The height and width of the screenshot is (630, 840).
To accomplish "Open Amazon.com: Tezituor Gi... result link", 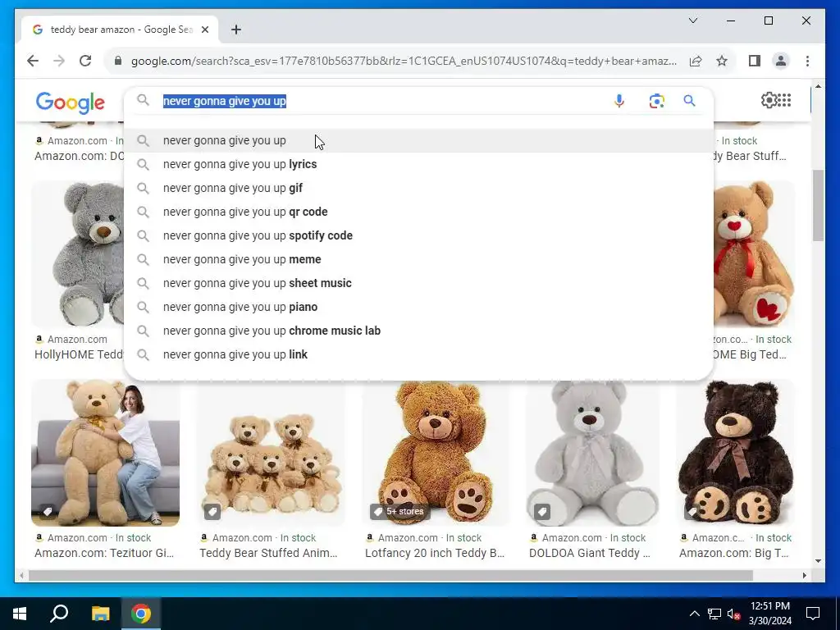I will point(104,553).
